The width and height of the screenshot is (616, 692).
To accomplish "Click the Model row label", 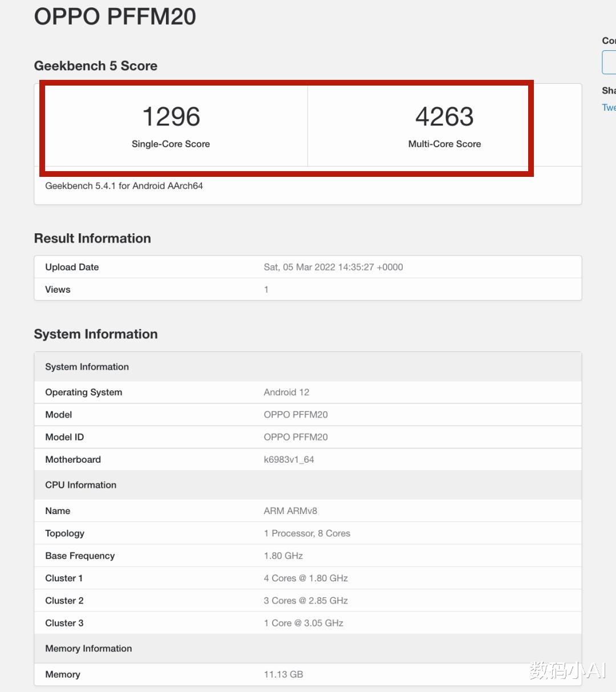I will coord(59,415).
